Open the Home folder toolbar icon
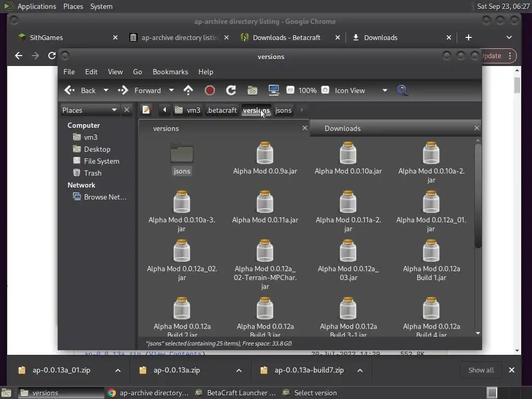Screen dimensions: 532x399 pyautogui.click(x=252, y=90)
